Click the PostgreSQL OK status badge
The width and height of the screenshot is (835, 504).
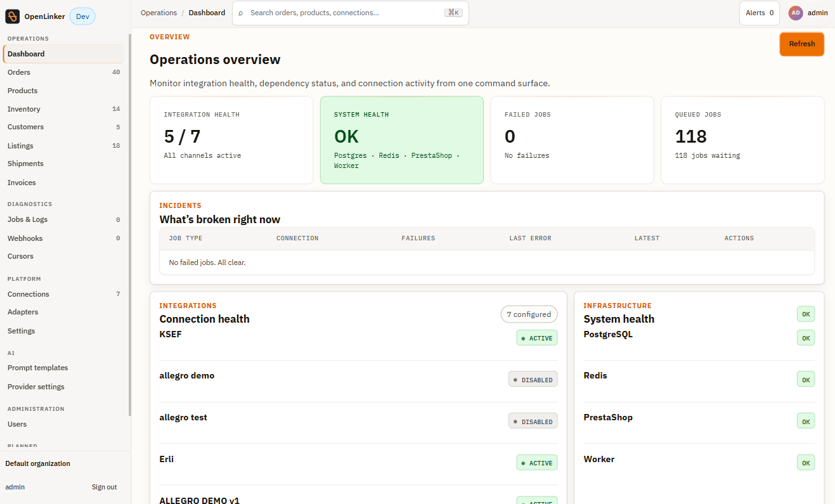(x=806, y=338)
